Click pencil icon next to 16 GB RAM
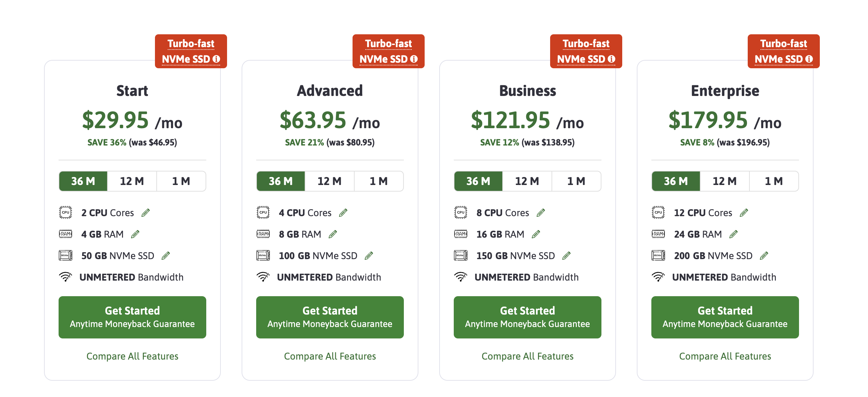 click(536, 235)
